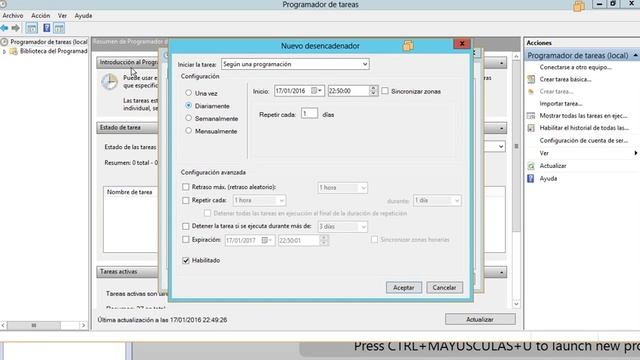This screenshot has width=640, height=360.
Task: Enable the Sincronizar zonas checkbox
Action: pyautogui.click(x=385, y=91)
